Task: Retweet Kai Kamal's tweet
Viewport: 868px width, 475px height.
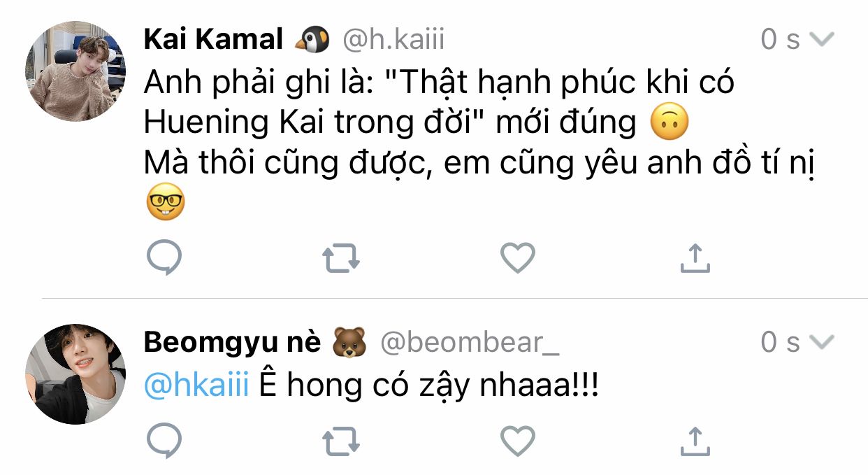Action: coord(341,258)
